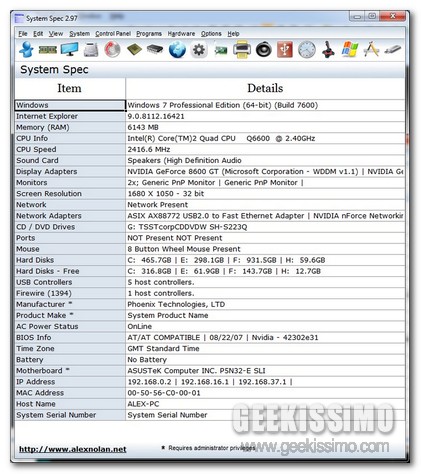Screen dimensions: 421x474
Task: Select the 8 Button Wheel Mouse value
Action: [x=265, y=249]
